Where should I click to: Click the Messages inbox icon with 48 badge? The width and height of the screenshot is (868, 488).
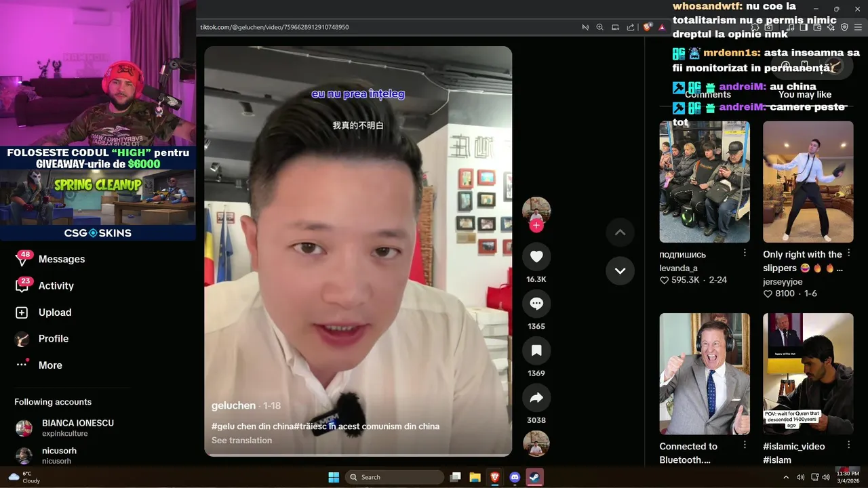point(22,260)
